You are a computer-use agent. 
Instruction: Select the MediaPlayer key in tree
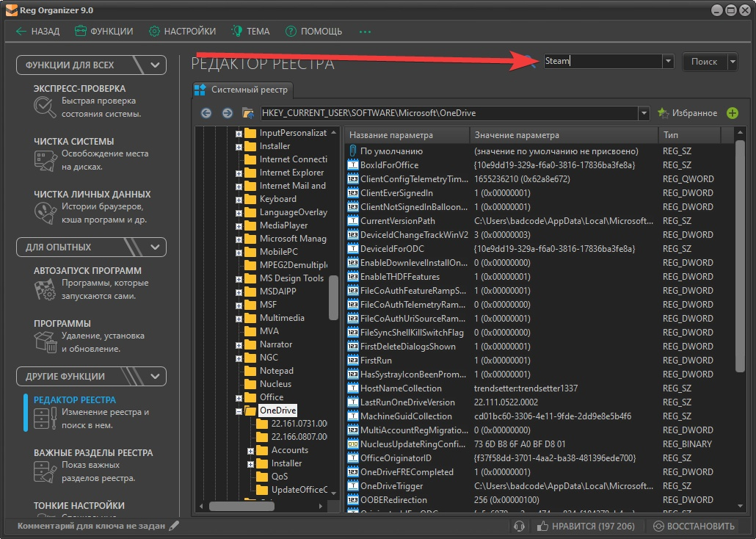click(283, 225)
